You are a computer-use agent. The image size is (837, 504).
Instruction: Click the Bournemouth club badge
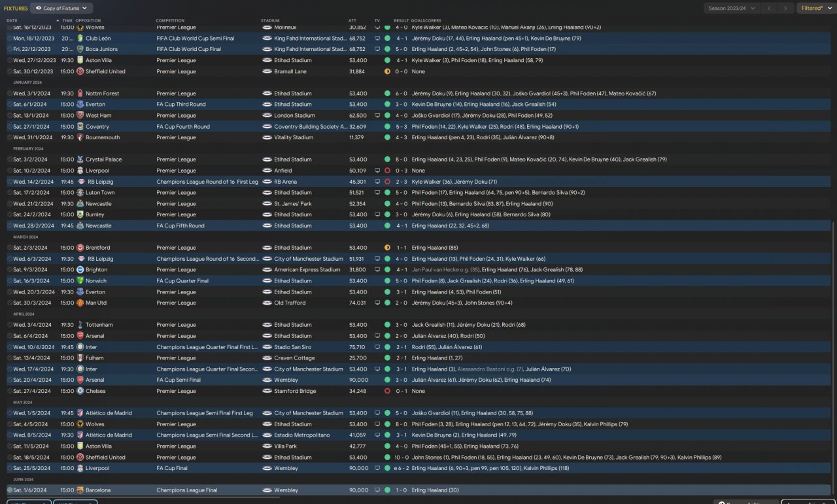click(80, 138)
